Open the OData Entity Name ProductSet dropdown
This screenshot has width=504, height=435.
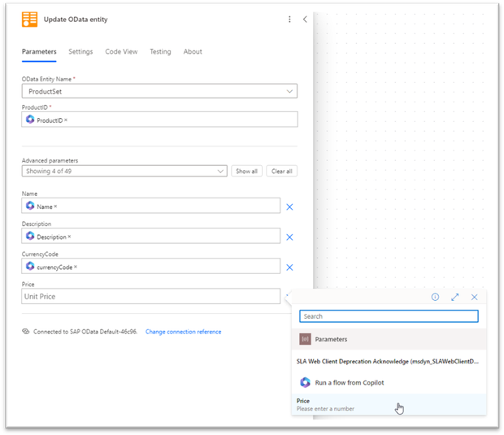tap(159, 91)
